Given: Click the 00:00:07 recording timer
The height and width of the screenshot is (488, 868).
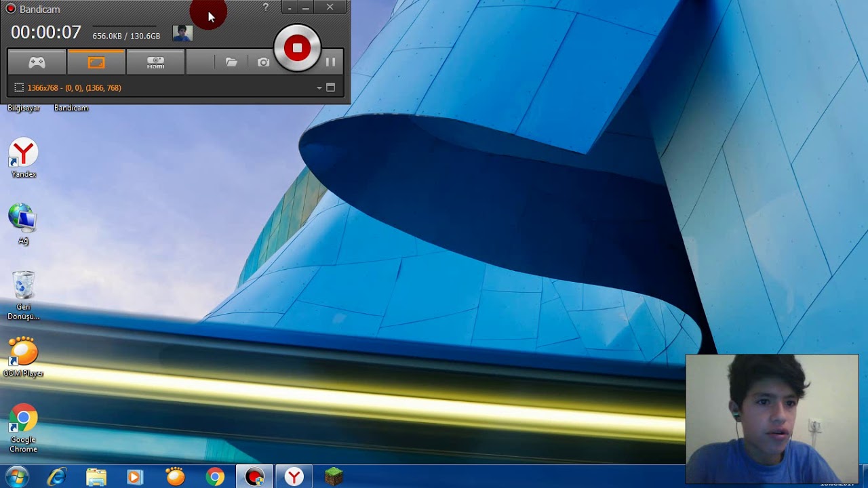Looking at the screenshot, I should click(45, 33).
